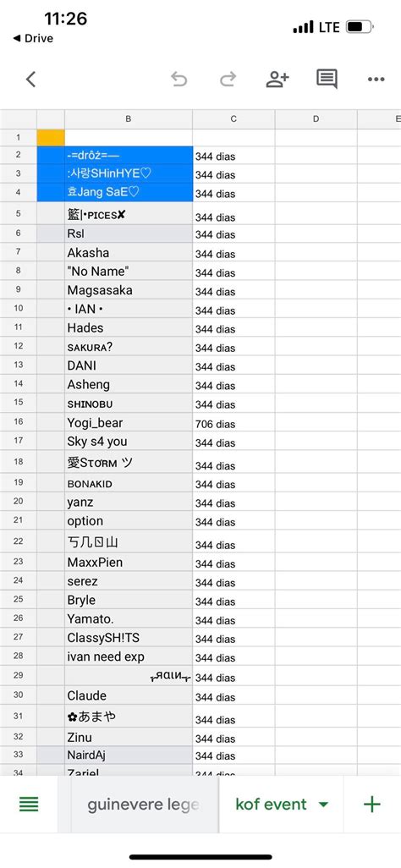Click the redo arrow icon
Image resolution: width=401 pixels, height=868 pixels.
pyautogui.click(x=228, y=80)
